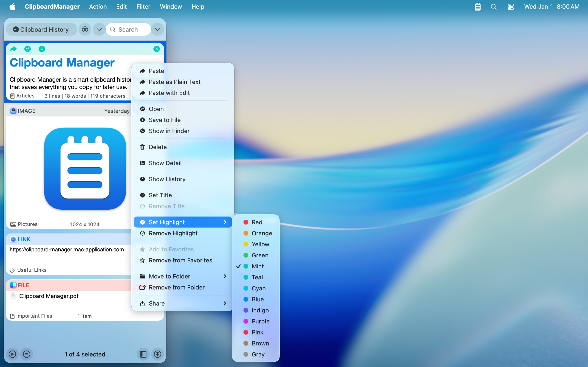Click the clipboard-manager.mac-application.com link clip
588x367 pixels.
pos(67,250)
